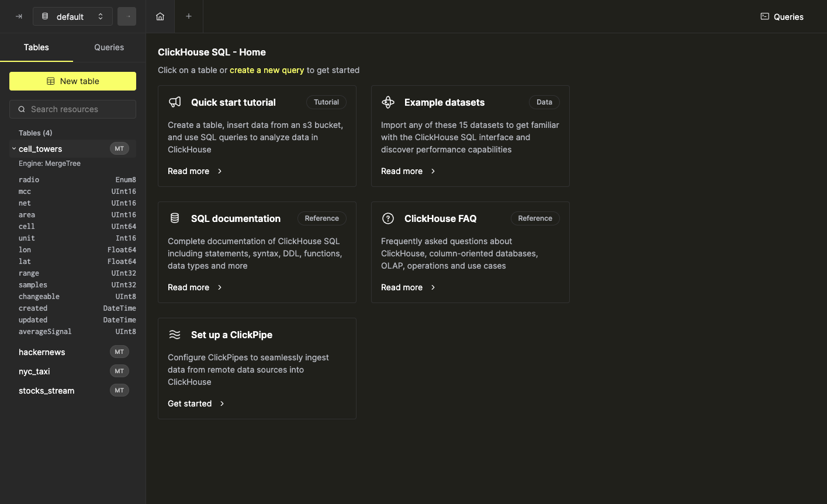Click the SQL documentation database icon

point(175,218)
